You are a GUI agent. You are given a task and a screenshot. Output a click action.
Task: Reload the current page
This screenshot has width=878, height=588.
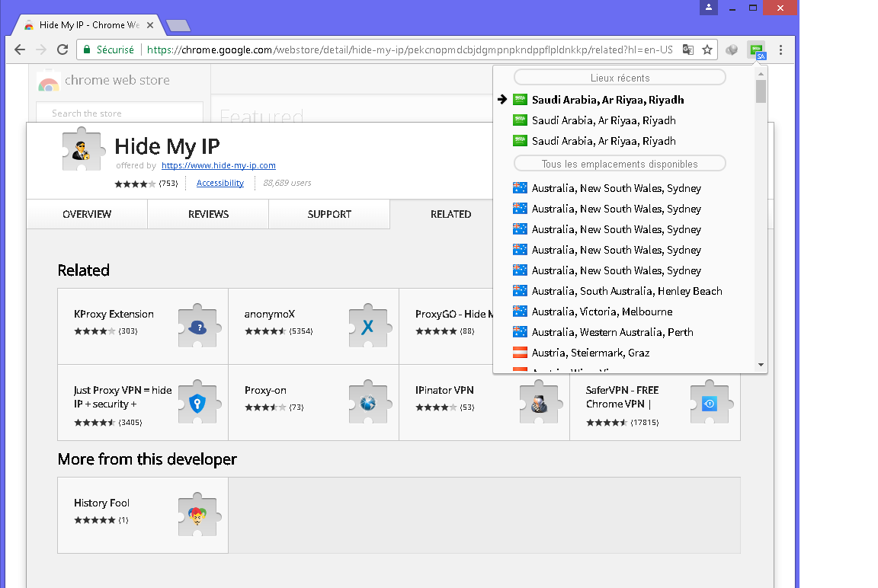tap(62, 50)
